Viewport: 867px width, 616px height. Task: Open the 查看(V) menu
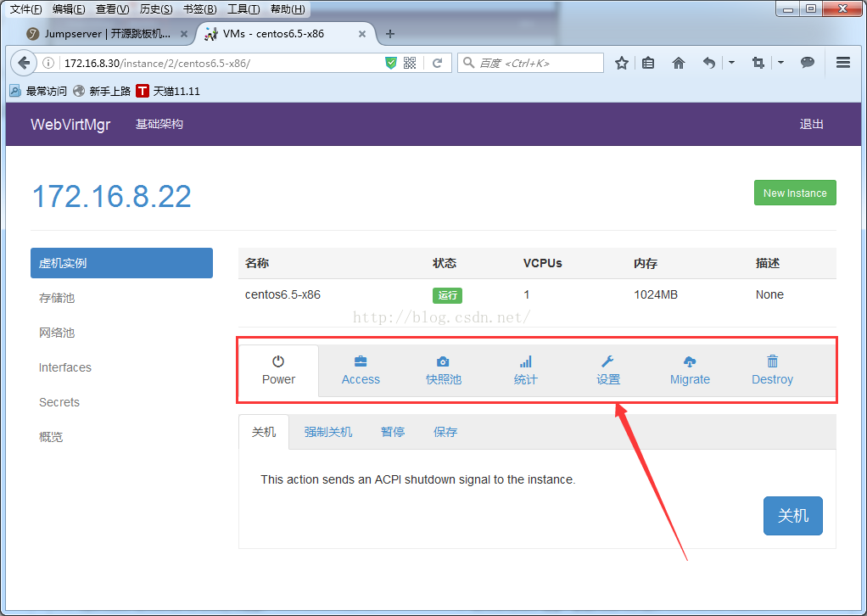[112, 9]
